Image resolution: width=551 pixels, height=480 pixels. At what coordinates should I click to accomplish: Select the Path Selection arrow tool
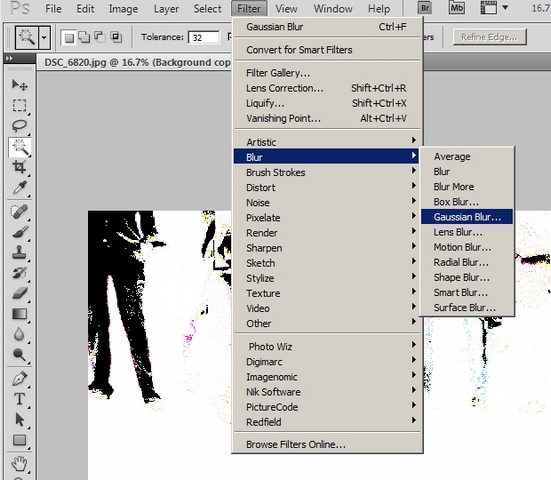point(19,420)
